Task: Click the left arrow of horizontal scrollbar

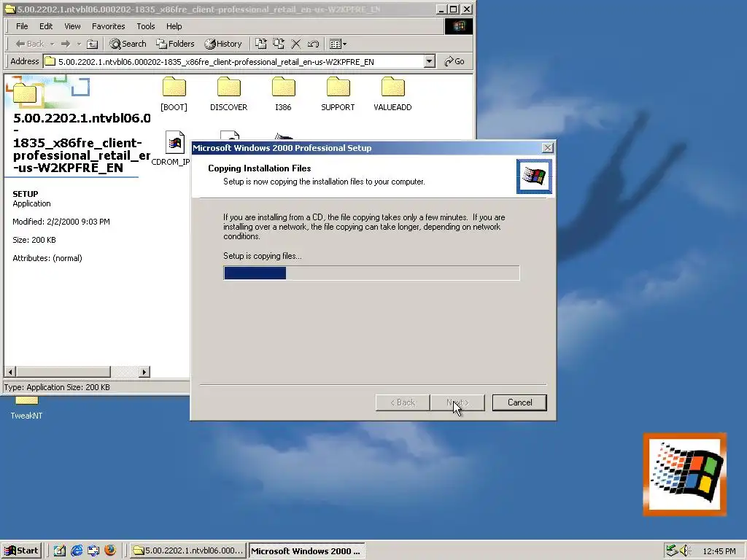Action: (x=10, y=372)
